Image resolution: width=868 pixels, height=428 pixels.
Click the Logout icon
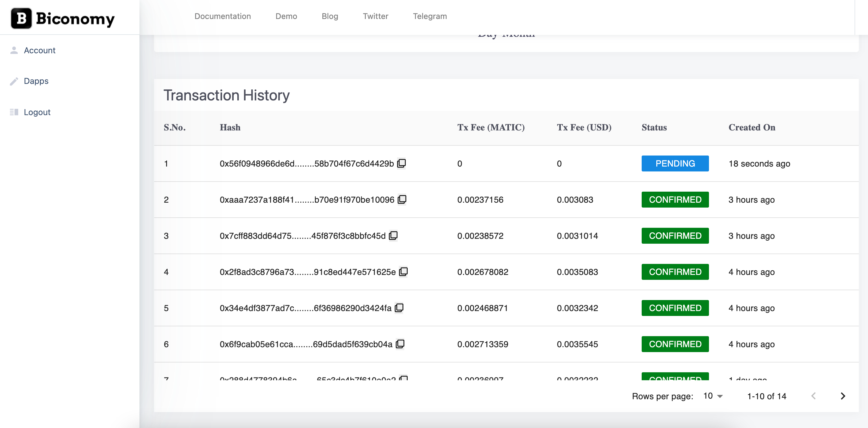click(14, 112)
